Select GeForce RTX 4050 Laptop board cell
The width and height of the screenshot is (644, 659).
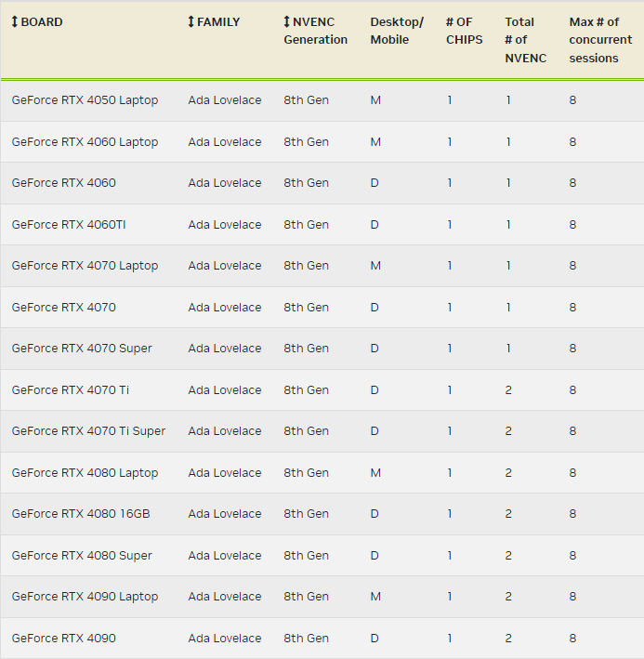[85, 100]
